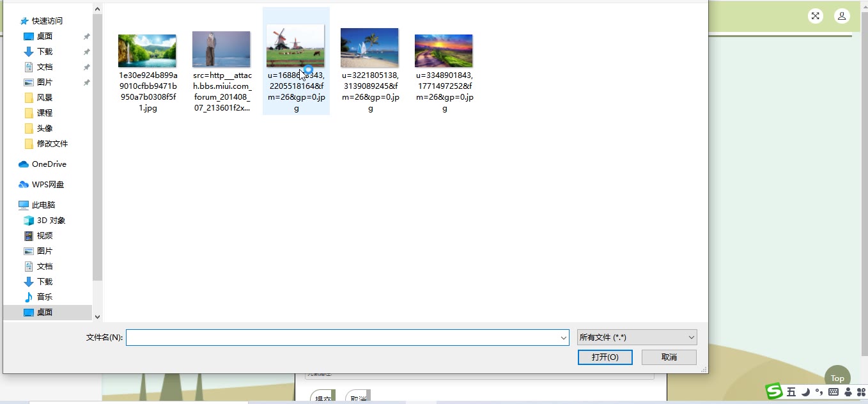The width and height of the screenshot is (868, 404).
Task: Select OneDrive in the navigation pane
Action: pos(42,164)
